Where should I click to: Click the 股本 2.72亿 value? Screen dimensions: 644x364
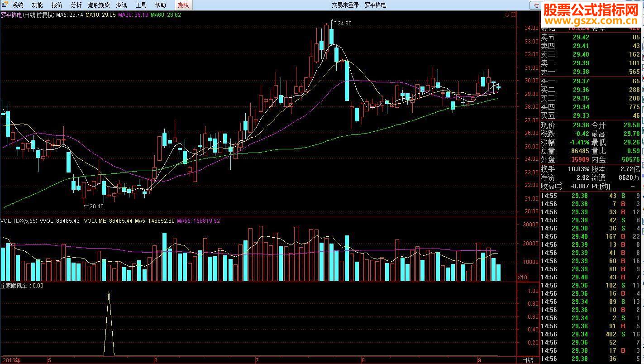point(631,169)
